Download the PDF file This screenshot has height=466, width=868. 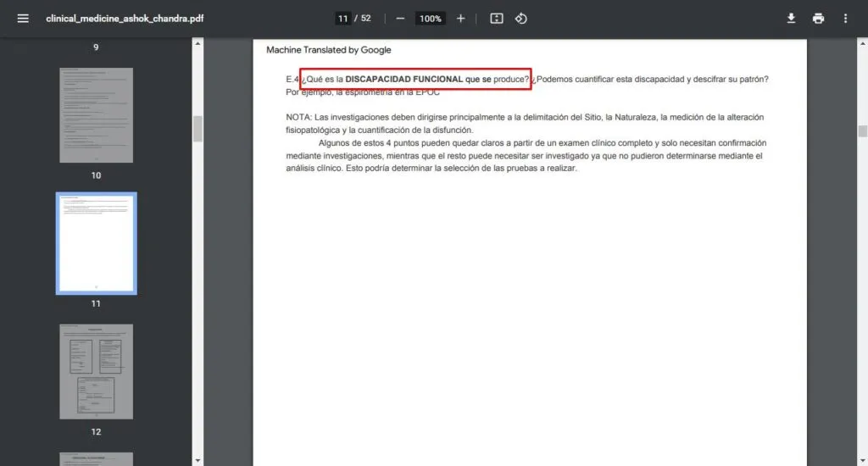coord(791,19)
